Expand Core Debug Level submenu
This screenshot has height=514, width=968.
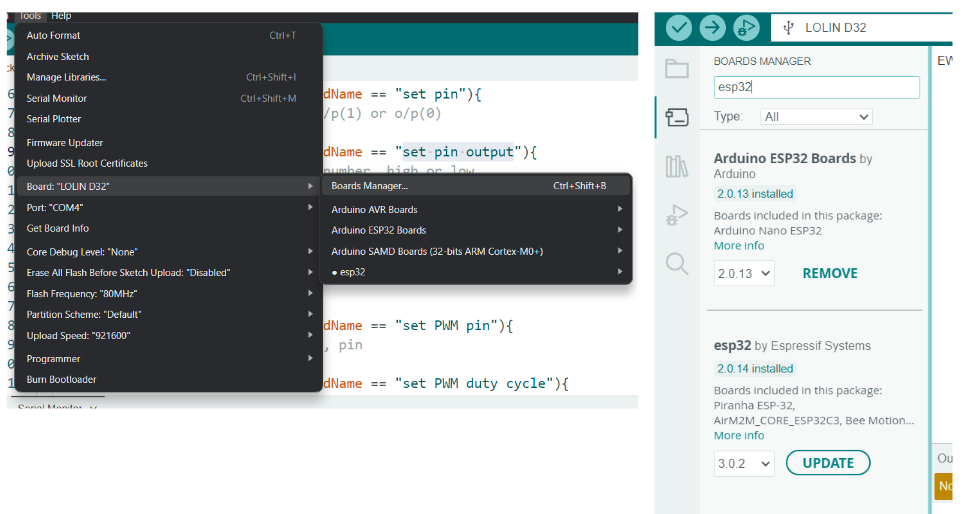tap(168, 252)
